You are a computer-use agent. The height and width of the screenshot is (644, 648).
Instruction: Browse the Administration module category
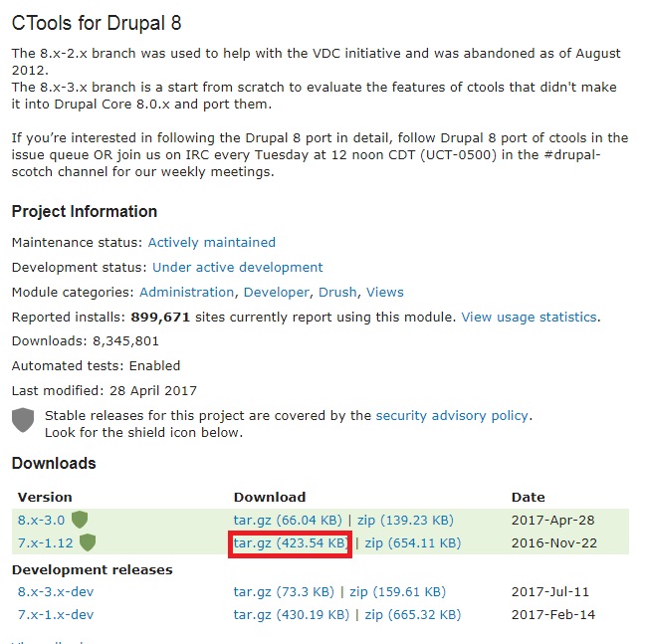tap(186, 293)
